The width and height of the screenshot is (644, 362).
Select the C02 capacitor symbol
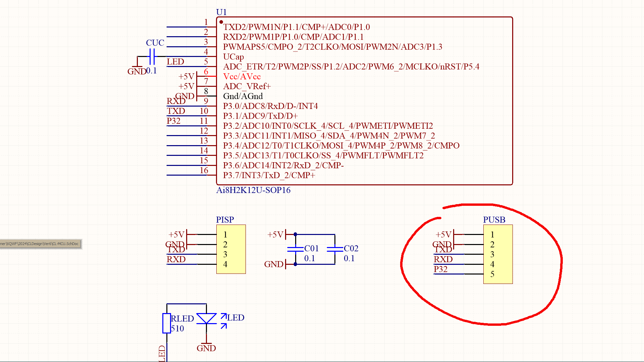click(x=335, y=249)
